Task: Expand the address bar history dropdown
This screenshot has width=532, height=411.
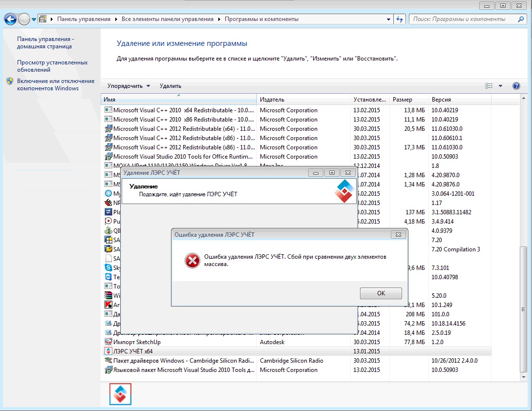Action: (388, 20)
